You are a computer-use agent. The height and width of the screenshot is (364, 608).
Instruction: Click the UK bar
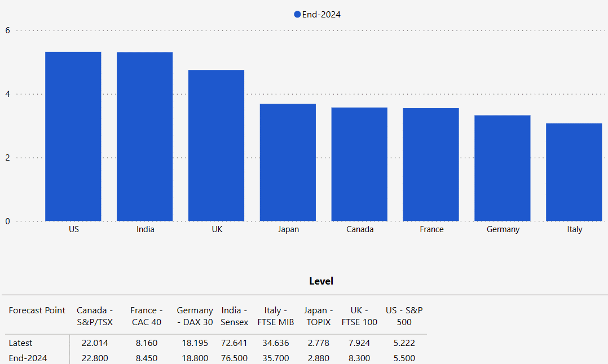pyautogui.click(x=217, y=145)
